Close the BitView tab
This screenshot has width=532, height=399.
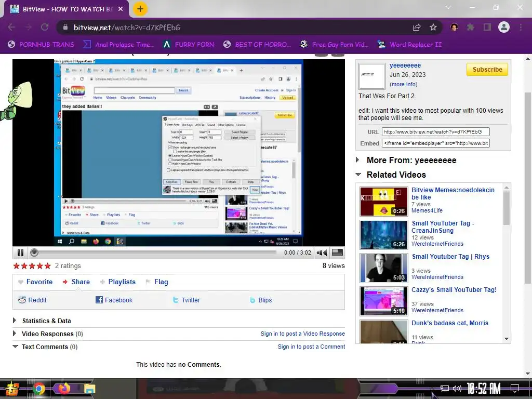(x=121, y=9)
